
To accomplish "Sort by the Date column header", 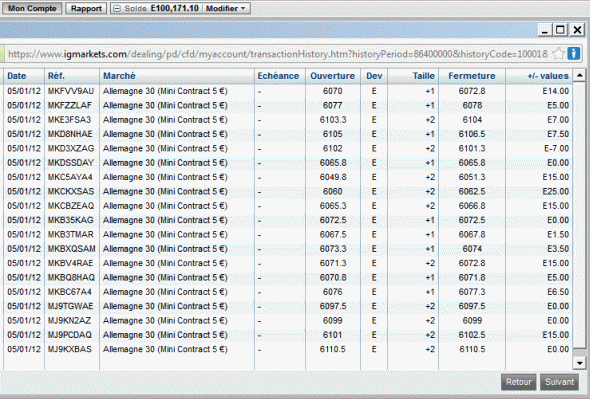I will [17, 76].
